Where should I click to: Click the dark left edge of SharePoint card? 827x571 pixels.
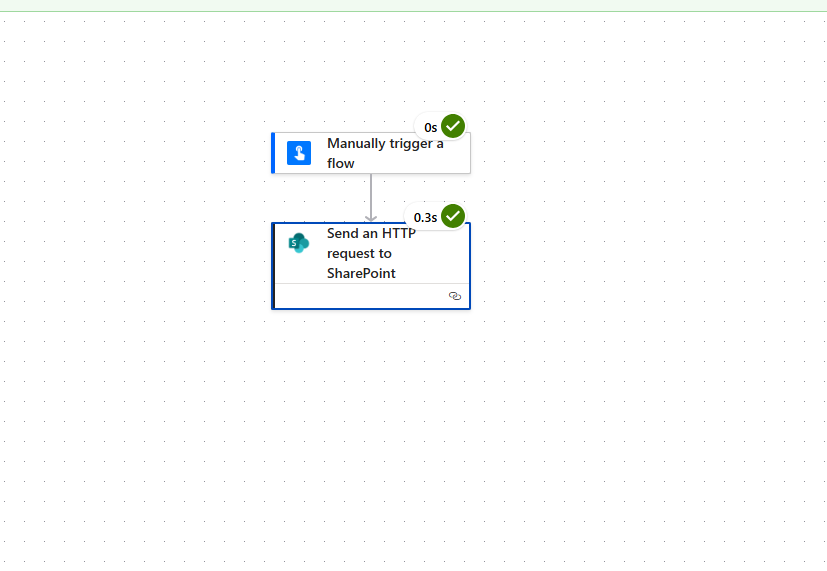[x=274, y=265]
